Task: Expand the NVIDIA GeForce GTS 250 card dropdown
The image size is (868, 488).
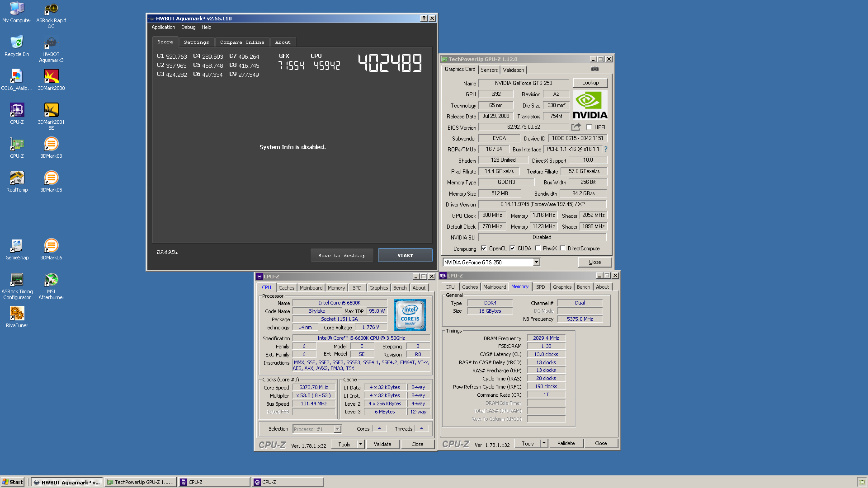Action: 536,263
